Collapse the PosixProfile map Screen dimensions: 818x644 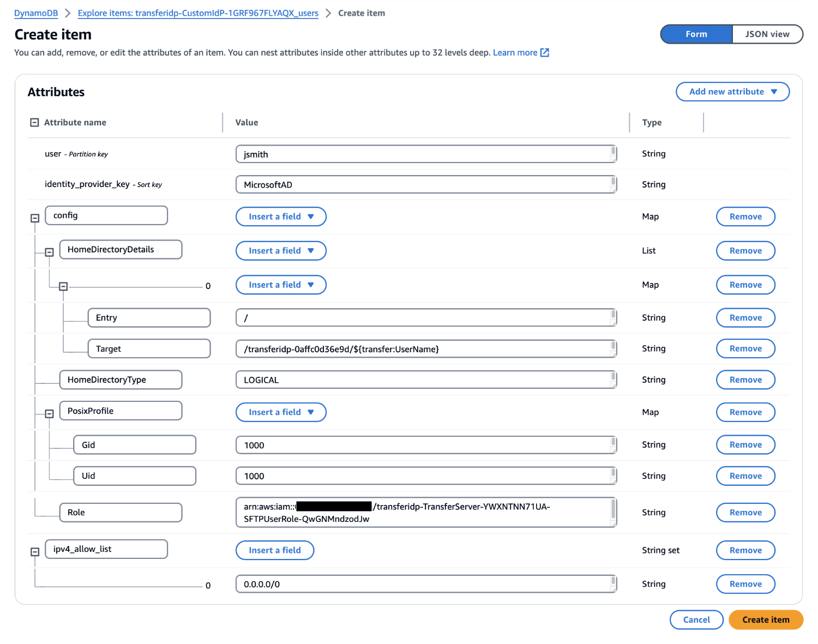pyautogui.click(x=49, y=413)
